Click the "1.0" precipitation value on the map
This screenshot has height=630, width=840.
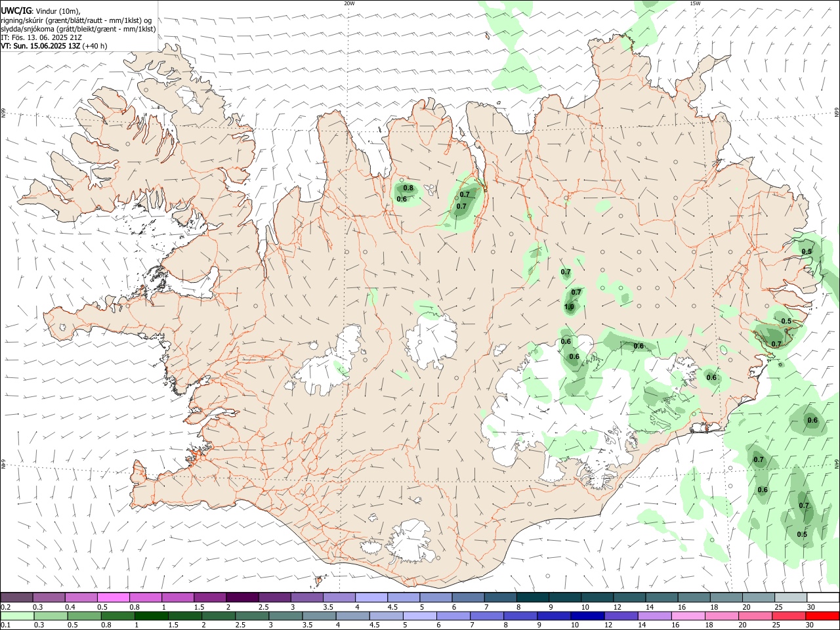[x=569, y=306]
